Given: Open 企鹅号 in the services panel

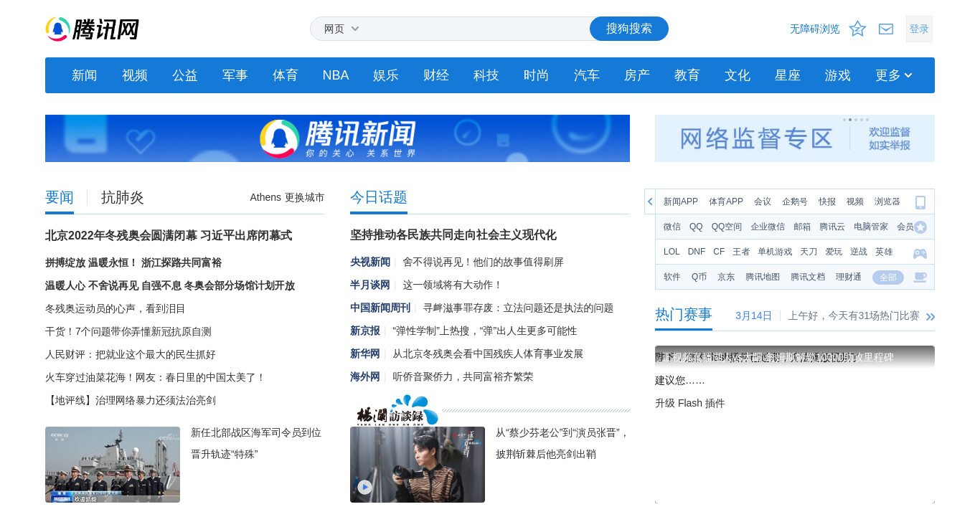Looking at the screenshot, I should pyautogui.click(x=795, y=201).
